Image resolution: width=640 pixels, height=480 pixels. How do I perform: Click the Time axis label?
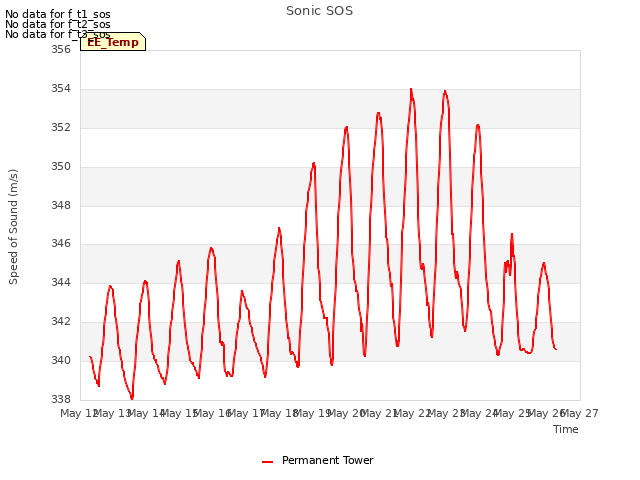[565, 429]
